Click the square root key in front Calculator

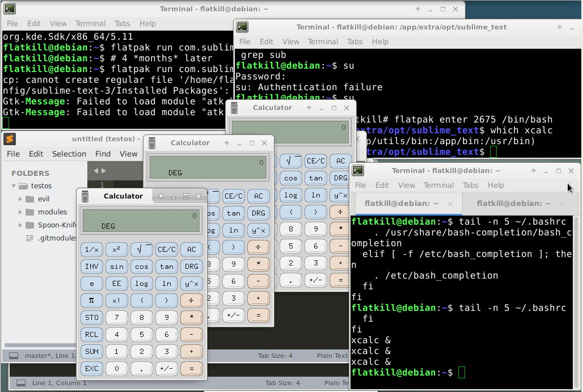tap(141, 249)
